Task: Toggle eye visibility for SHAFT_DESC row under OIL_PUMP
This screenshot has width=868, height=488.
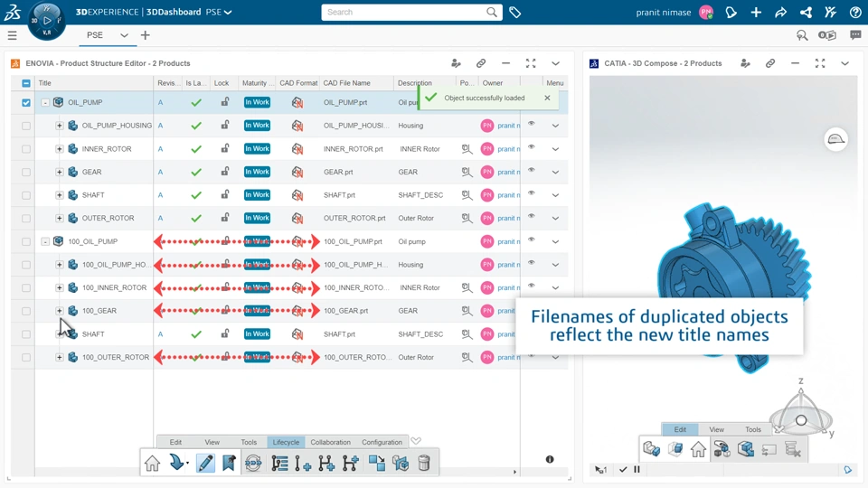Action: click(x=532, y=193)
